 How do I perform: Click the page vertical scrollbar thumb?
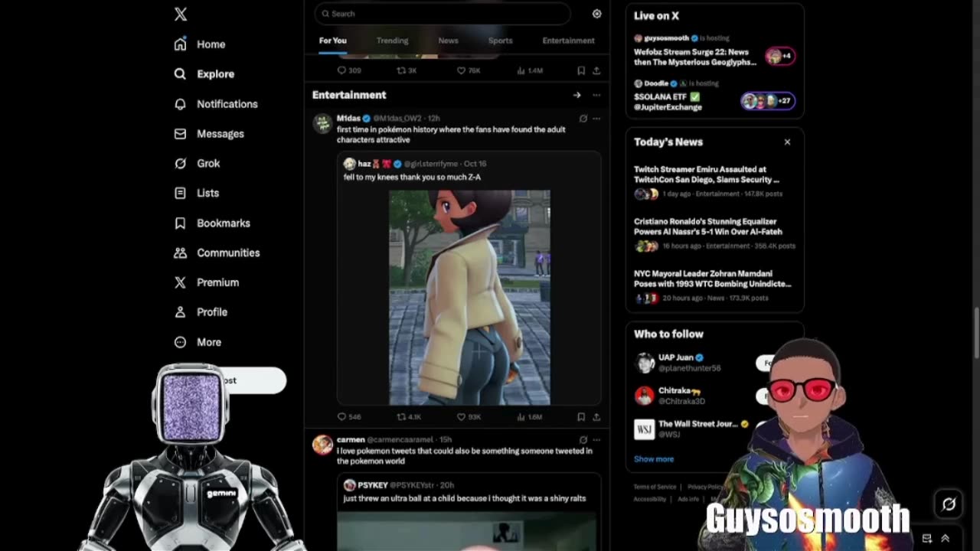pyautogui.click(x=976, y=331)
